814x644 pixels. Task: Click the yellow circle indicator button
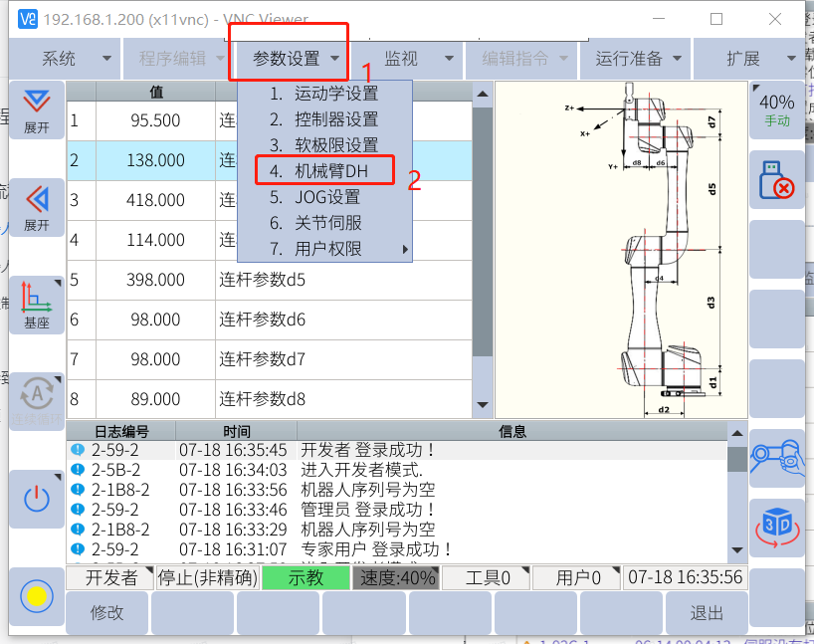coord(37,596)
